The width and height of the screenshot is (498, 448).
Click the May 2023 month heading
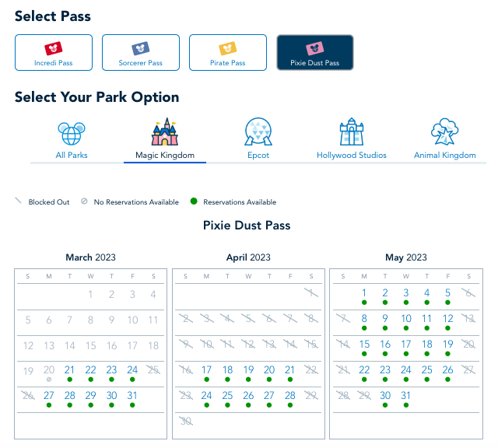click(x=406, y=257)
